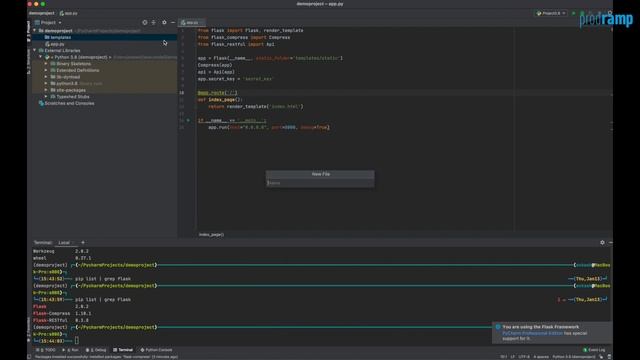
Task: Open the Python Console tool window
Action: click(x=156, y=350)
